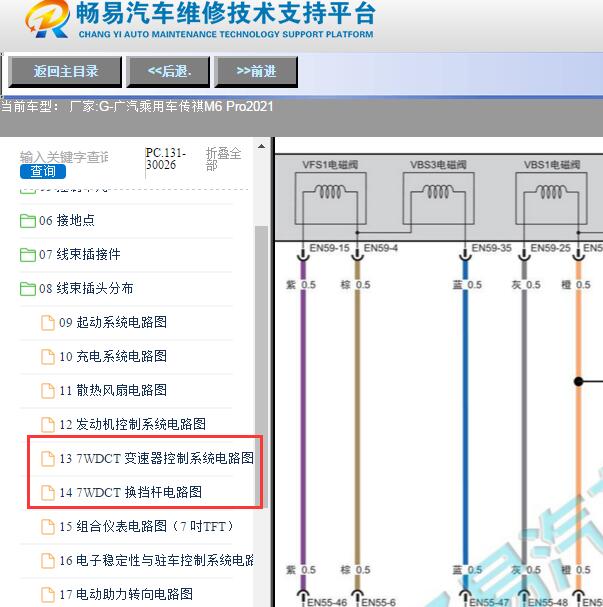Click the orange 橙 0.5 wire label at top

tap(576, 285)
